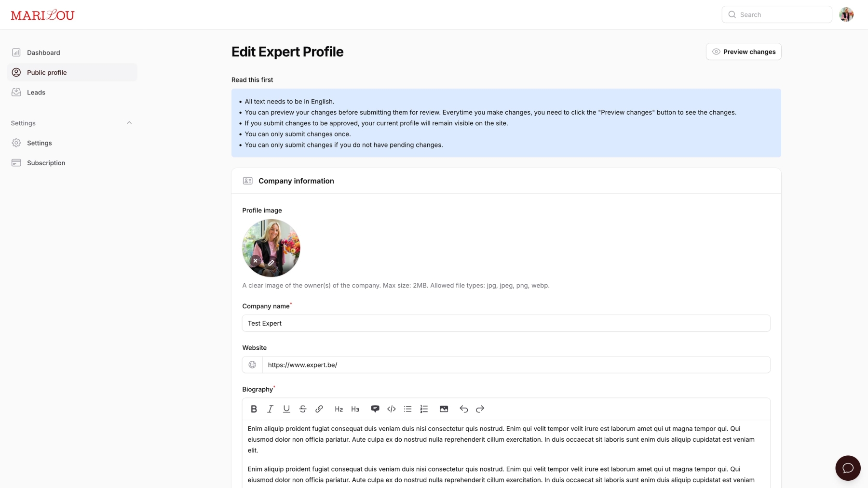
Task: Collapse the Settings section in the sidebar
Action: (129, 122)
